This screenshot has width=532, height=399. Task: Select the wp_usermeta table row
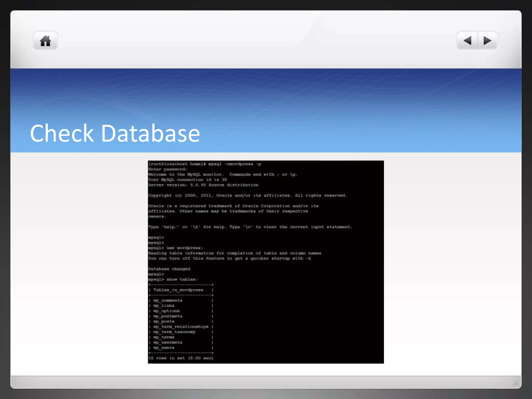click(x=181, y=342)
